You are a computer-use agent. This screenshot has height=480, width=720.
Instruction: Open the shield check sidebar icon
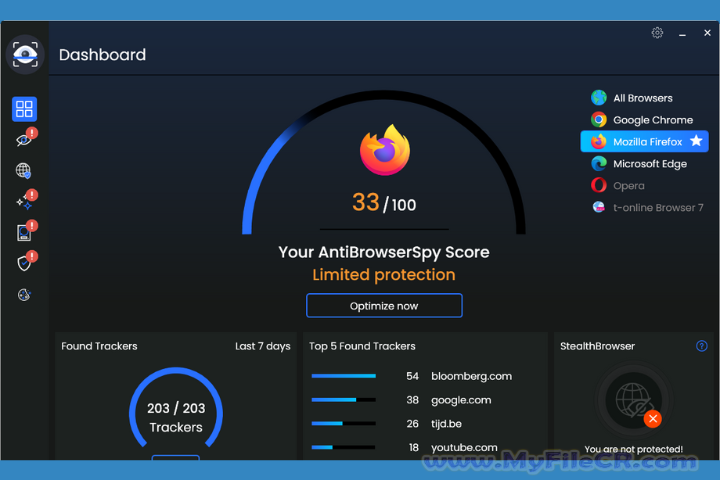click(26, 261)
